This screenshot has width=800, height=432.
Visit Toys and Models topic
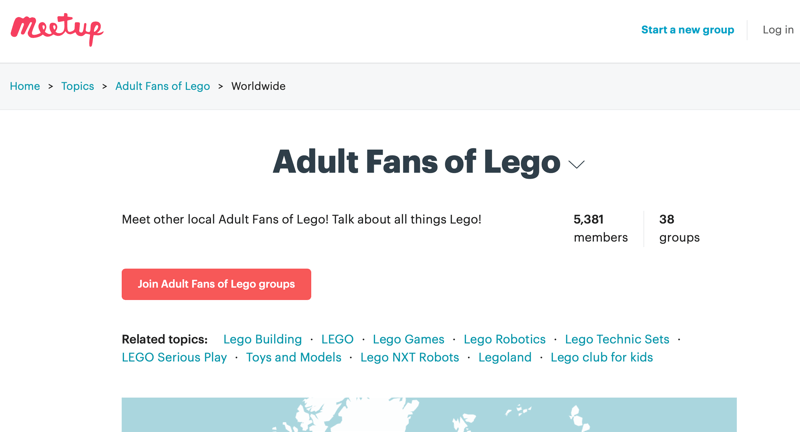[x=293, y=357]
